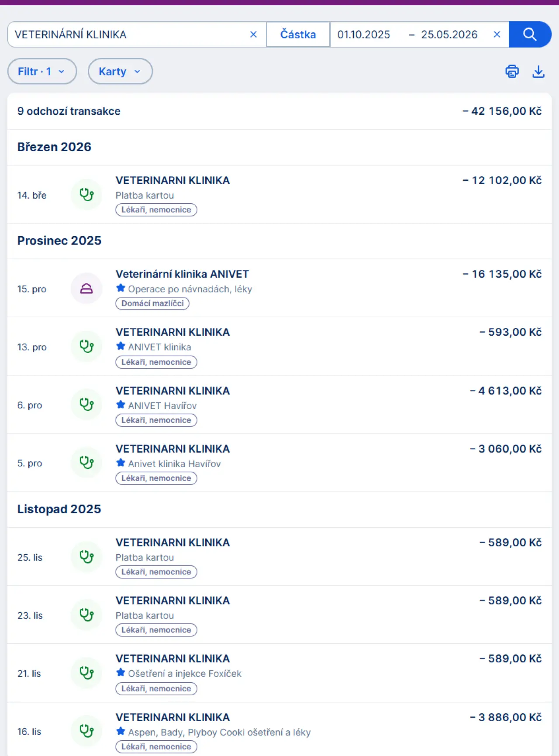559x756 pixels.
Task: Open the 16. lis Aspen, Bady transaction
Action: coord(279,729)
